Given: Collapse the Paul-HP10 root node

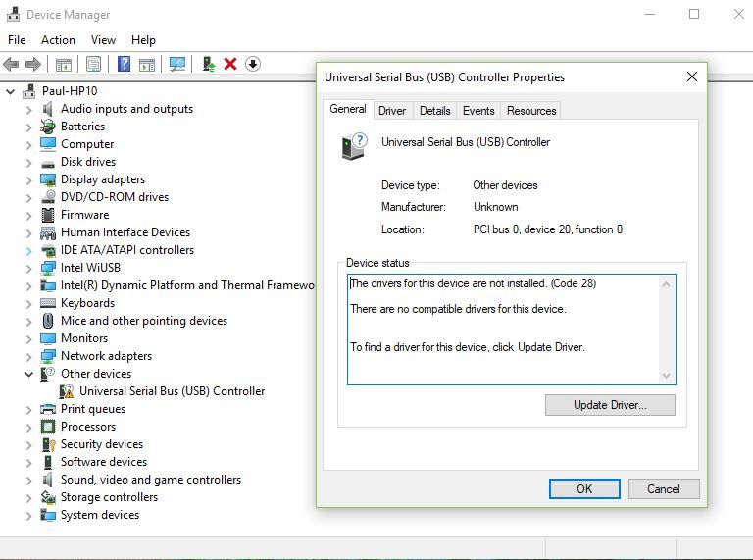Looking at the screenshot, I should (x=11, y=91).
